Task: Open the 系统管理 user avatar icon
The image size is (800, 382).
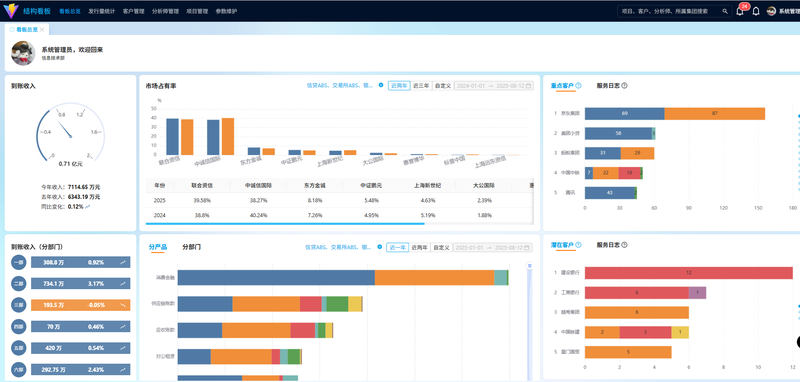Action: (771, 11)
